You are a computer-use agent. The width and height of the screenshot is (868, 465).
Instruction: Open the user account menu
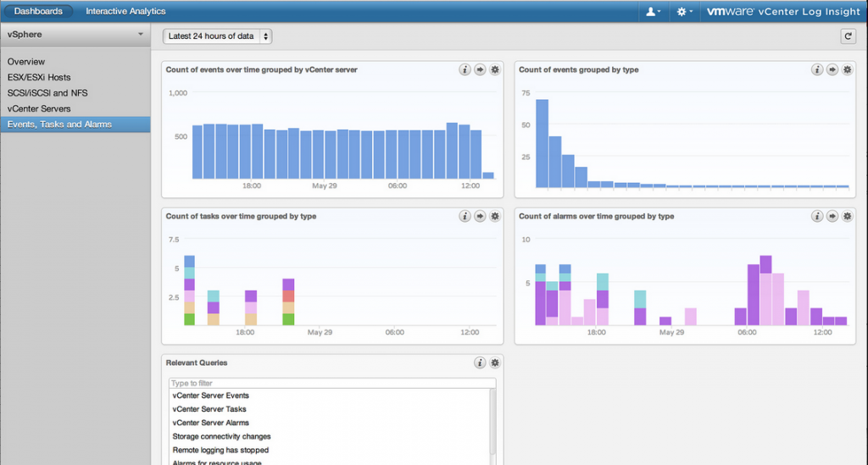pyautogui.click(x=654, y=11)
